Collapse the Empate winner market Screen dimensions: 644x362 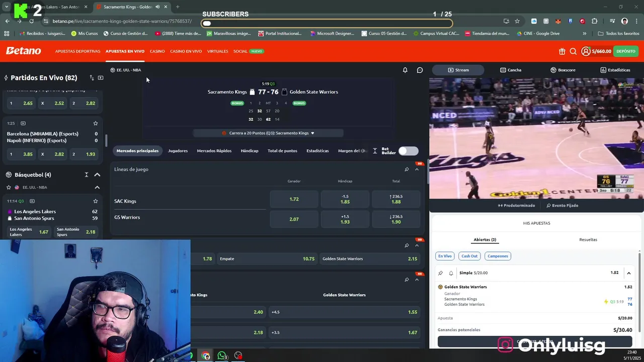[417, 245]
